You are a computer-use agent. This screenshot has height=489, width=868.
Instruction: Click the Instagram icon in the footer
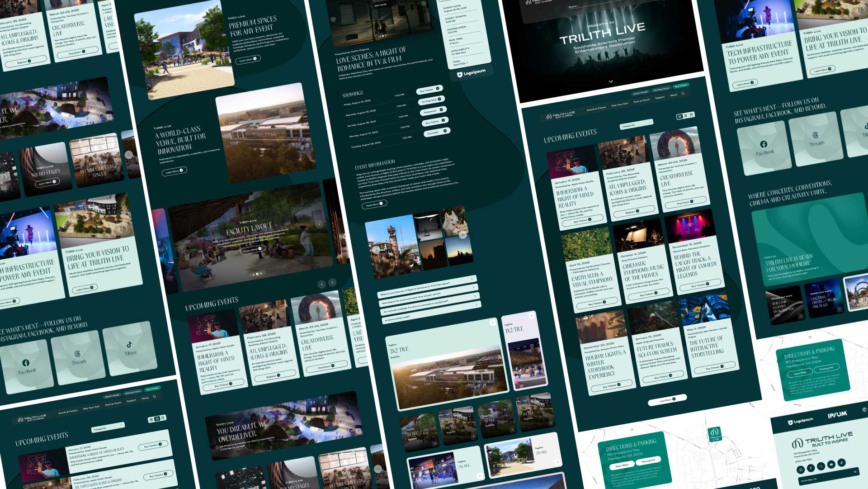click(x=801, y=470)
